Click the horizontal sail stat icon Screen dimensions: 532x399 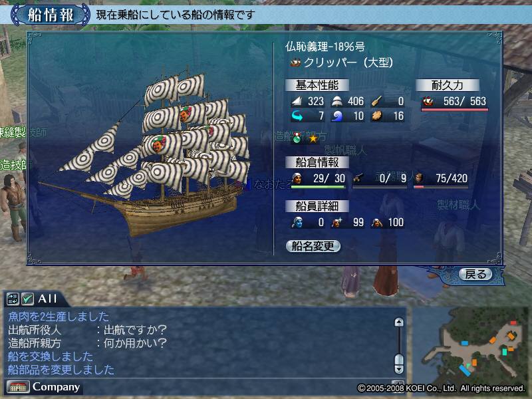pyautogui.click(x=336, y=101)
